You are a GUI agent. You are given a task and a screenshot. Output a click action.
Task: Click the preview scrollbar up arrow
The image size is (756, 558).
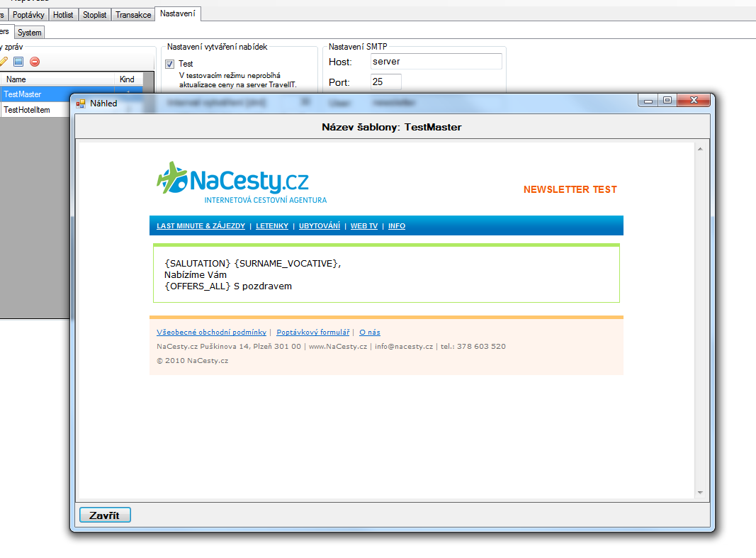coord(700,149)
